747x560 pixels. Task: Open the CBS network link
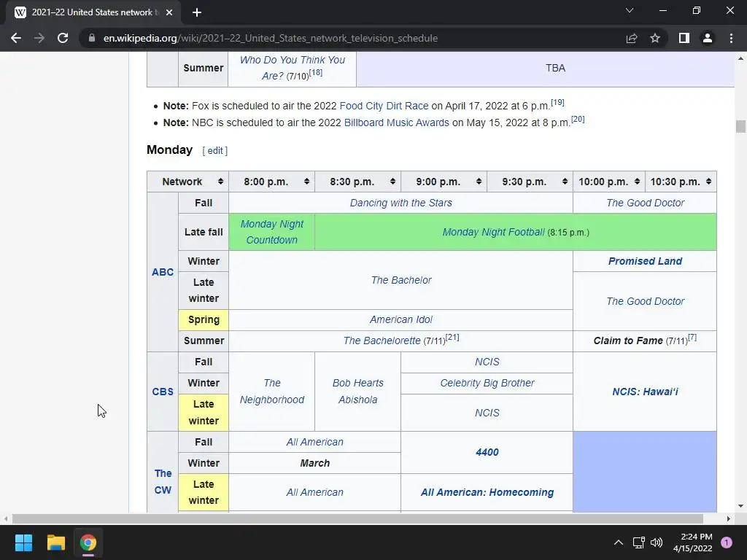pyautogui.click(x=163, y=392)
